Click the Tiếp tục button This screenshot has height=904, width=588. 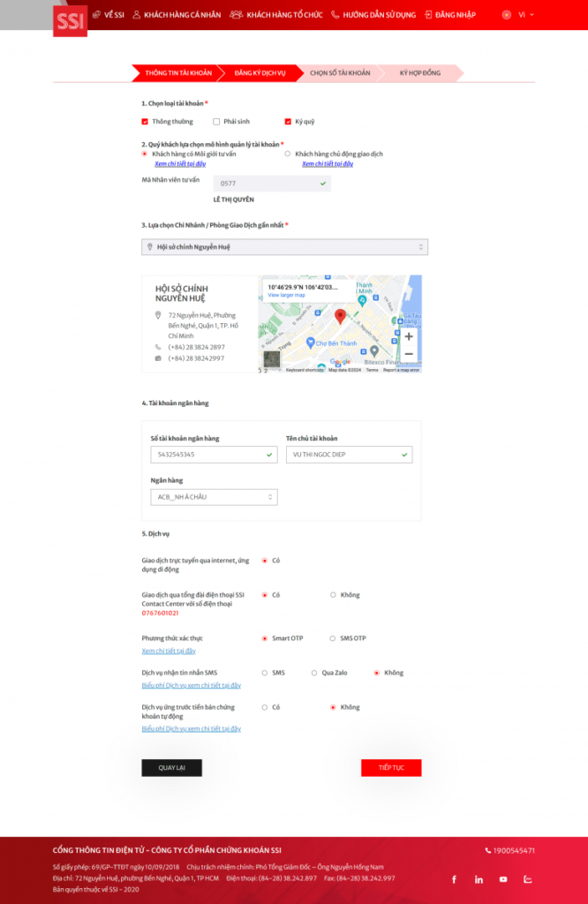pyautogui.click(x=391, y=768)
